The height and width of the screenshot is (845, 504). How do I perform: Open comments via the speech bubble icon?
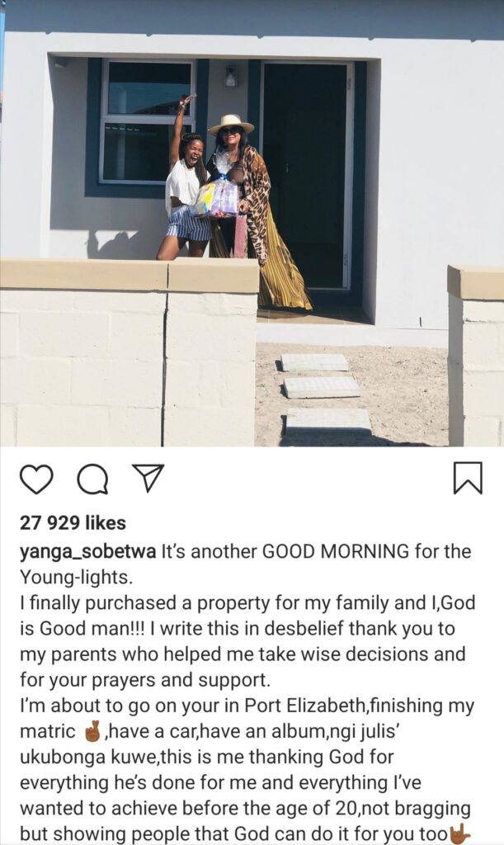(x=92, y=479)
